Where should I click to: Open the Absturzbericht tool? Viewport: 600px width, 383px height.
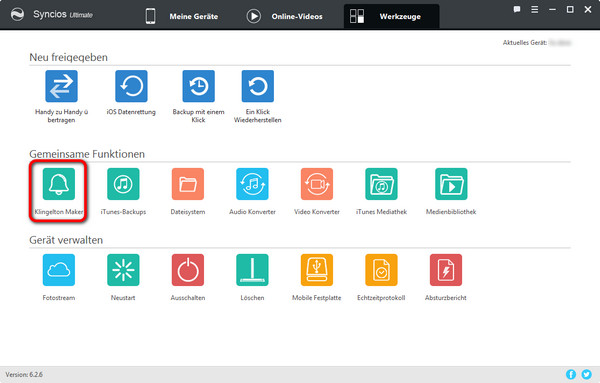tap(446, 270)
